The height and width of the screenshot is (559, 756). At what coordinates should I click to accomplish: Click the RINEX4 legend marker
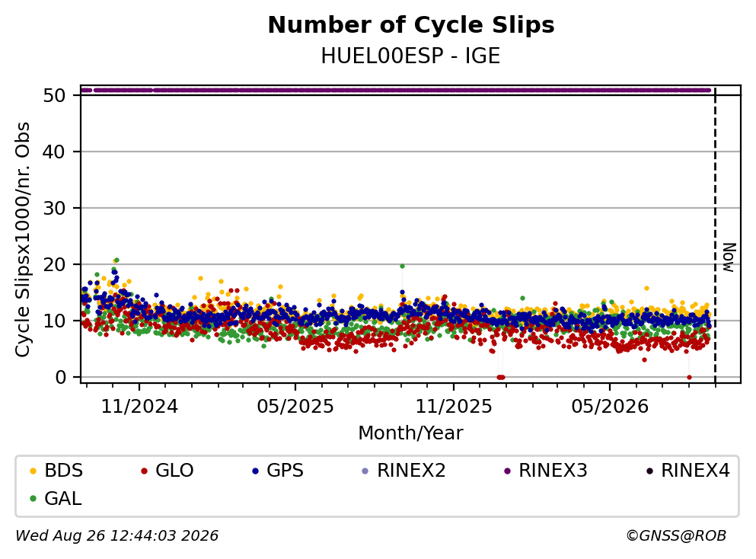(x=649, y=471)
